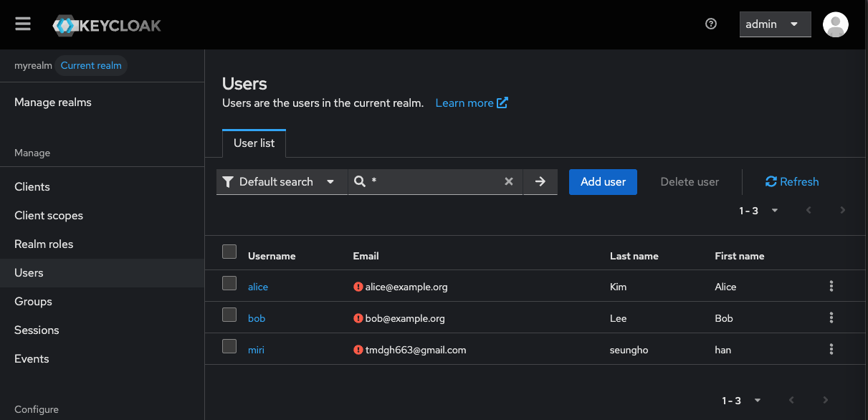Click the First name column header
The height and width of the screenshot is (420, 868).
point(740,256)
